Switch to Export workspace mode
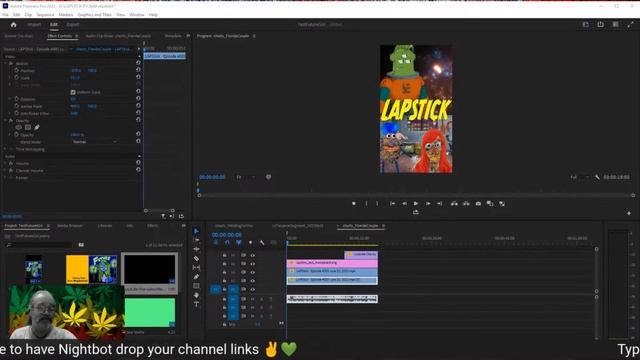Screen dimensions: 640x360 point(73,24)
